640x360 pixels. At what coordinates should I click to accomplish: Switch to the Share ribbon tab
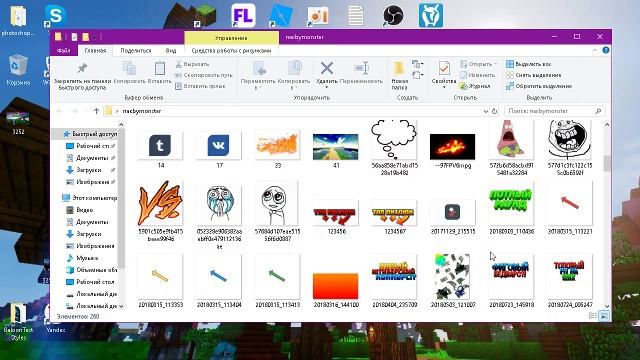136,51
